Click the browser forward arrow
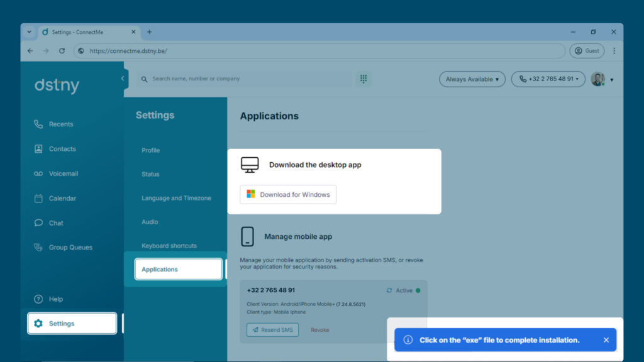The image size is (644, 362). (46, 51)
